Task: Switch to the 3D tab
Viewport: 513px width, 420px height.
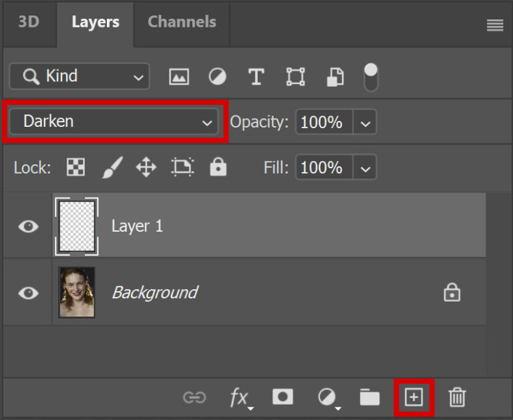Action: click(x=29, y=22)
